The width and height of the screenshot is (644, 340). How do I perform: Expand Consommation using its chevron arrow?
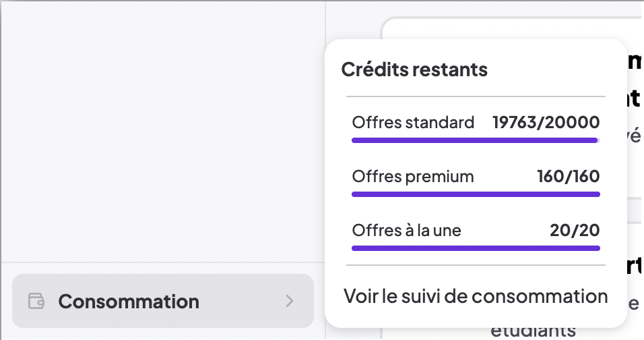pyautogui.click(x=290, y=301)
